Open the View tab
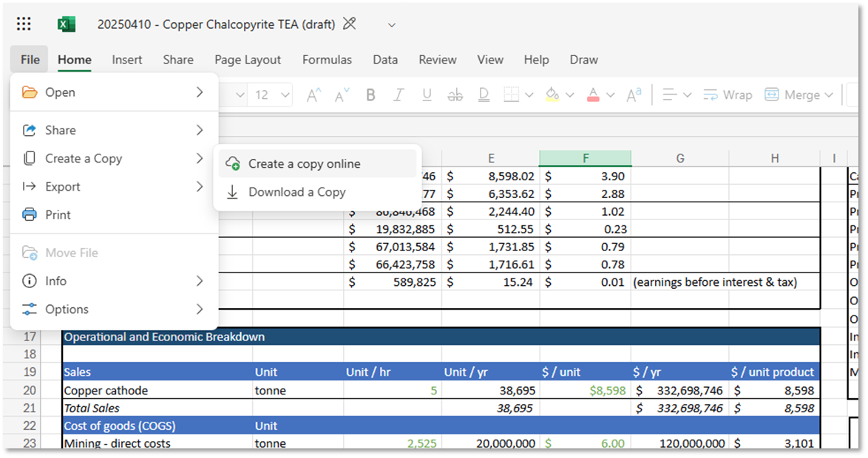This screenshot has width=868, height=458. pyautogui.click(x=490, y=60)
